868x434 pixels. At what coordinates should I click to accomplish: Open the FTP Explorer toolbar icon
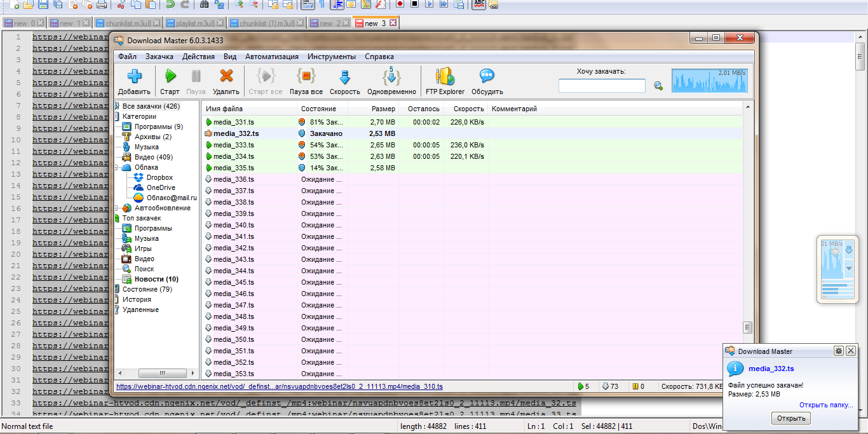click(445, 76)
